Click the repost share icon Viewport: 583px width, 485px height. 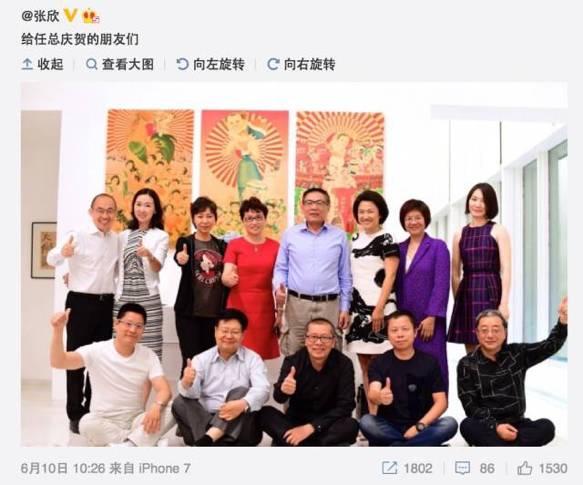click(390, 468)
